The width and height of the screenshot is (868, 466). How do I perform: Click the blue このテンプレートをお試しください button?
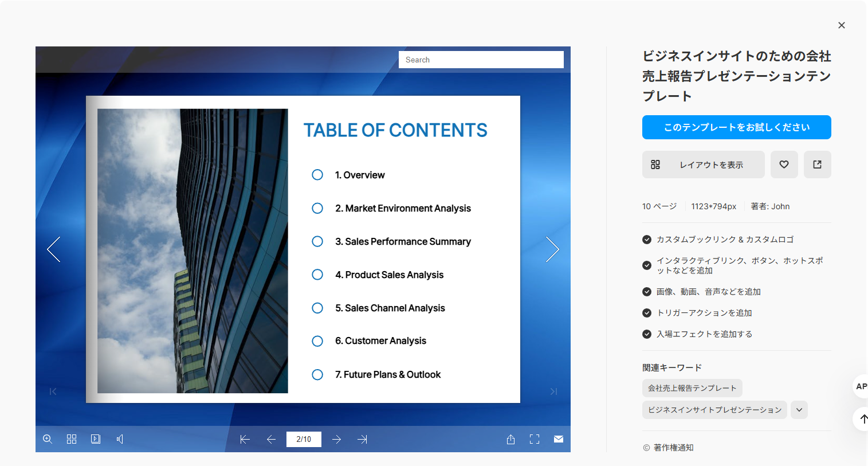(737, 127)
